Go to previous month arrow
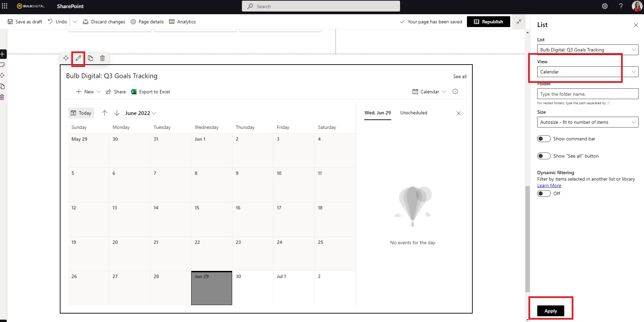Viewport: 644px width, 322px height. (x=105, y=113)
